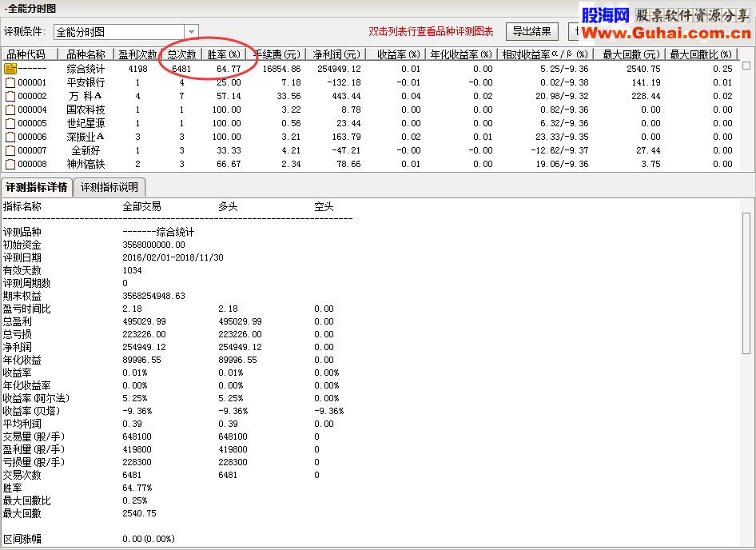Click stock code 000001
Image resolution: width=756 pixels, height=550 pixels.
point(32,82)
